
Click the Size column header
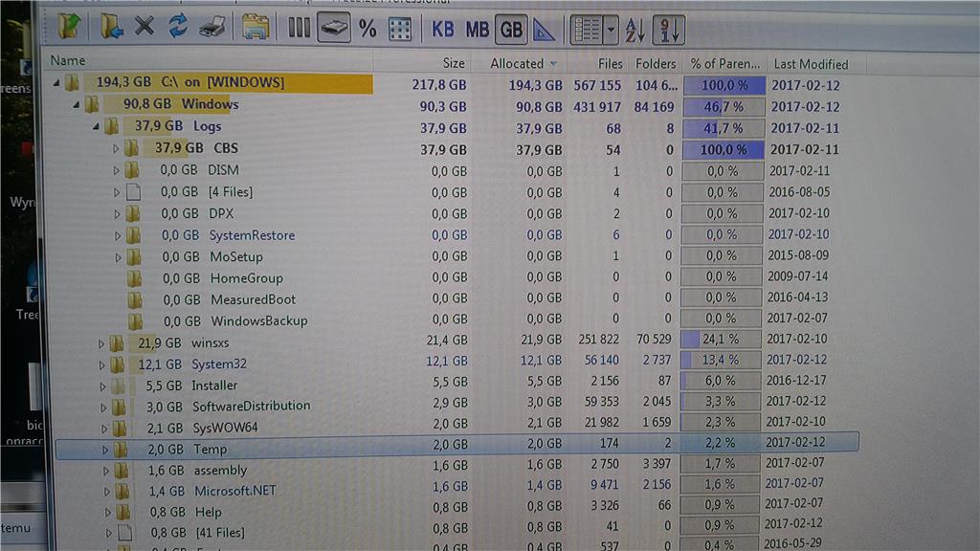tap(454, 63)
